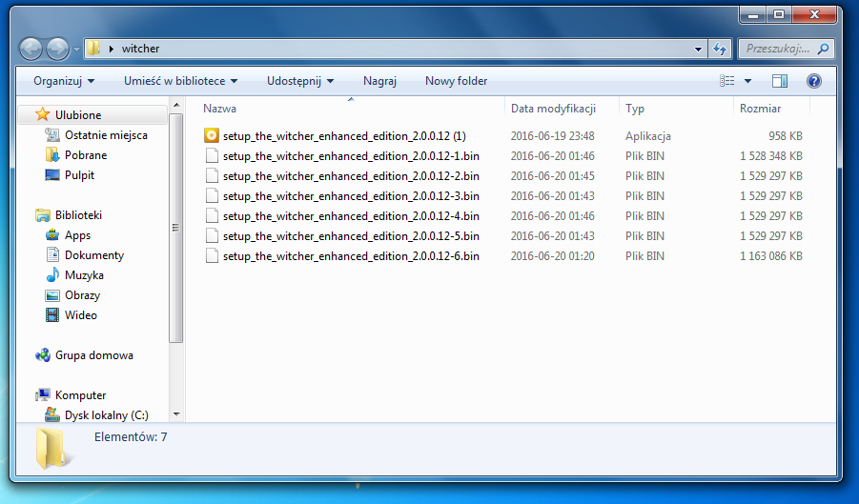859x504 pixels.
Task: Select file ending in 2.0.0.12-1.bin
Action: (351, 156)
